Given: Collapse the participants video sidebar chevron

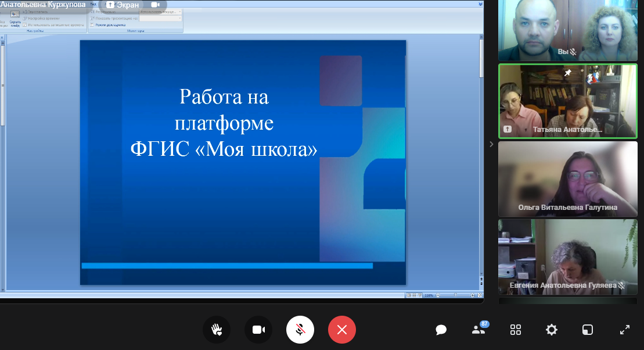Looking at the screenshot, I should tap(491, 144).
